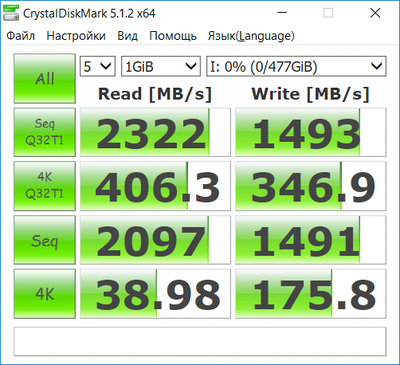Image resolution: width=400 pixels, height=365 pixels.
Task: Start the Seq Q32T1 test
Action: coord(45,132)
